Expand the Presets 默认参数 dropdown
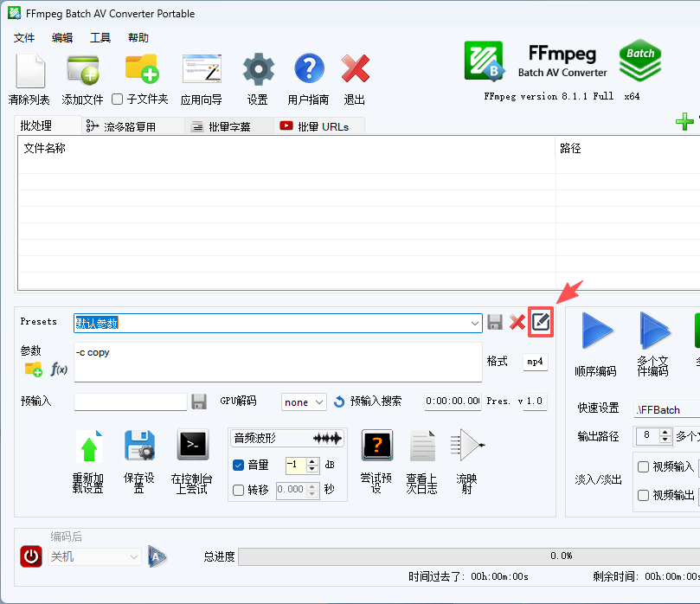Viewport: 700px width, 604px height. (x=474, y=324)
